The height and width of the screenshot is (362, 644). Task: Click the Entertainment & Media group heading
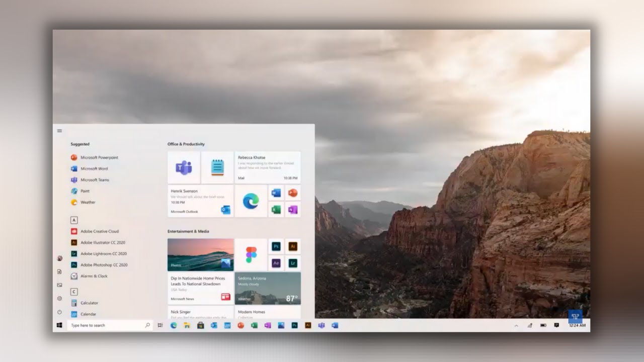click(188, 231)
